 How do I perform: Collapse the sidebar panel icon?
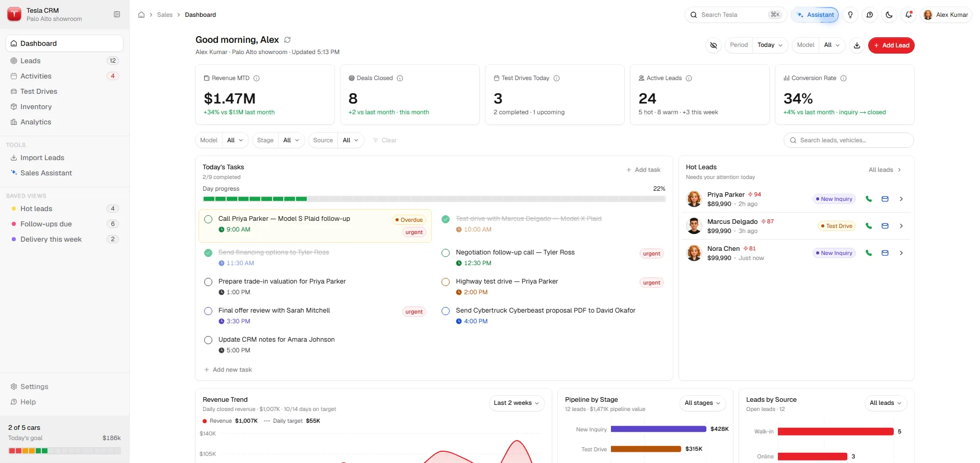tap(117, 14)
